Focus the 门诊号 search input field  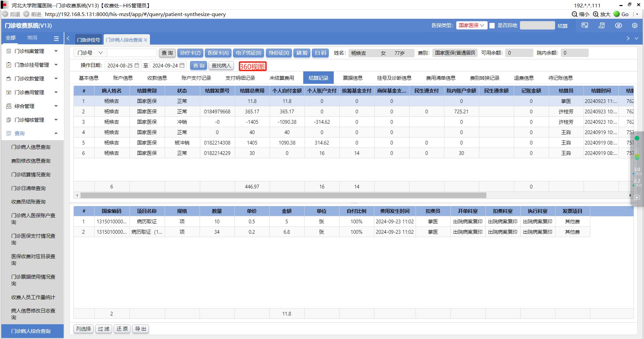[132, 53]
